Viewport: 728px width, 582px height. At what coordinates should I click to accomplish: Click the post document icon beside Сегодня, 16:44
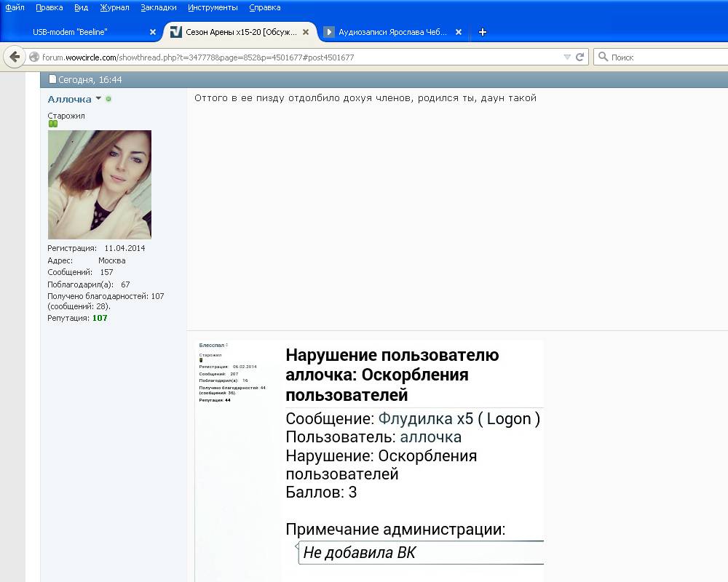[52, 79]
